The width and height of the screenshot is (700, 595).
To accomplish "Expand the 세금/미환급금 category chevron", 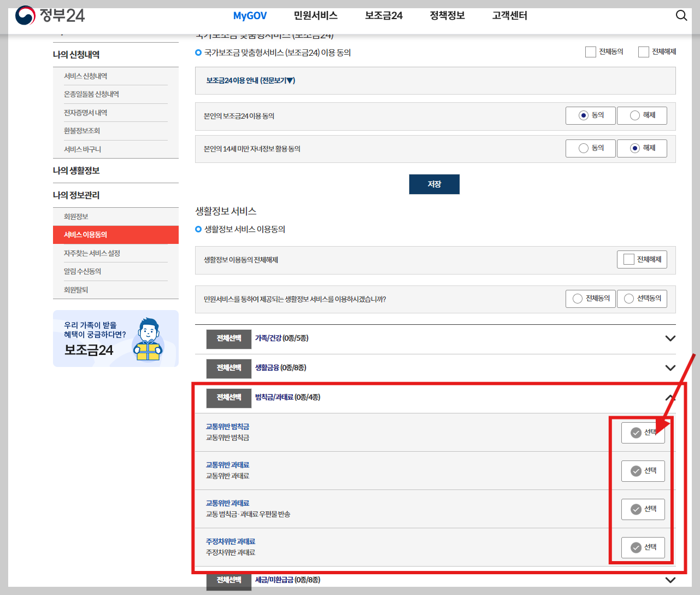I will [x=670, y=580].
